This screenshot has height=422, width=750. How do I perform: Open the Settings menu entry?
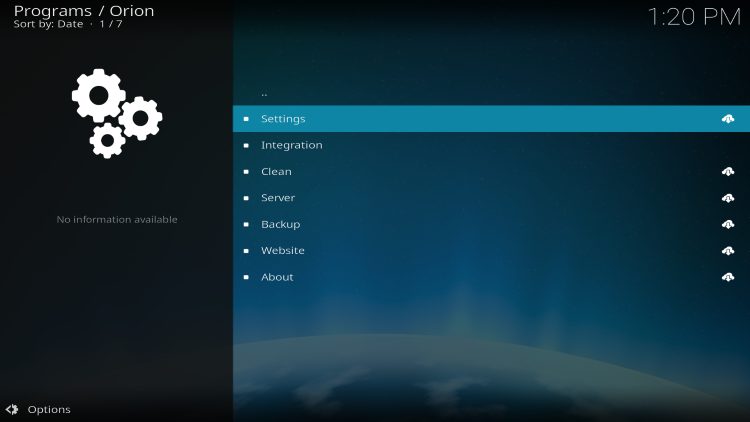click(x=491, y=119)
